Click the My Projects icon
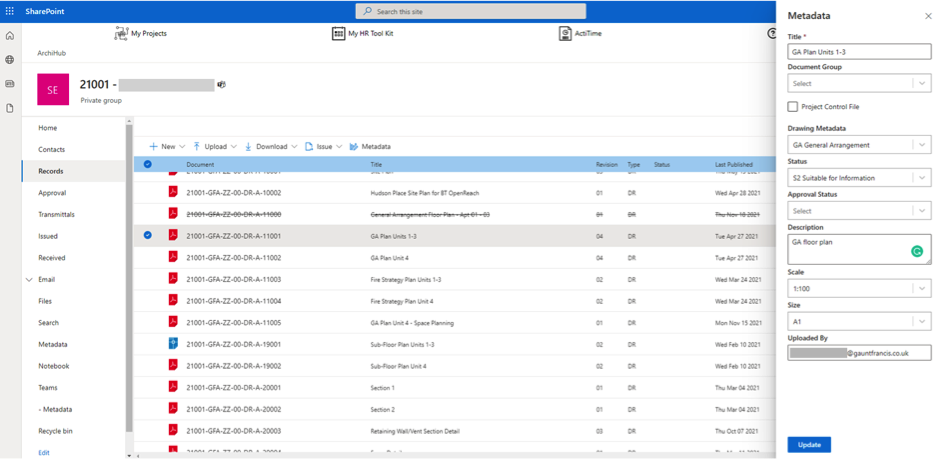 click(x=122, y=33)
